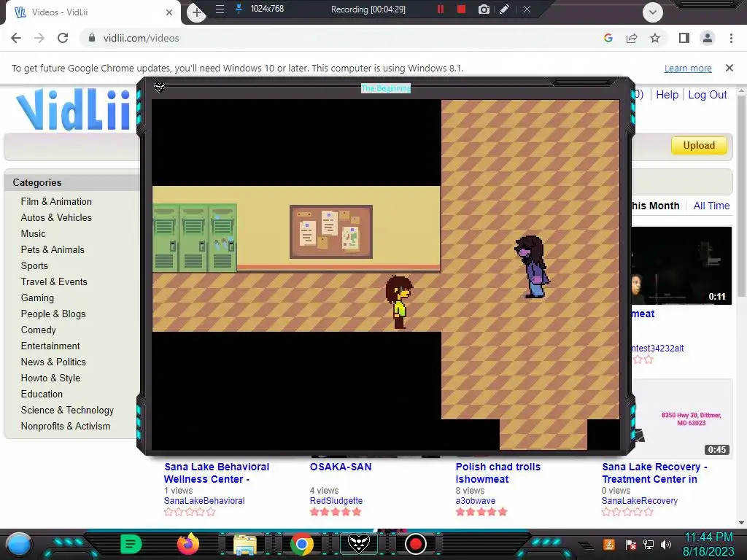
Task: Open Sana Lake Recovery Treatment Center video
Action: point(654,472)
